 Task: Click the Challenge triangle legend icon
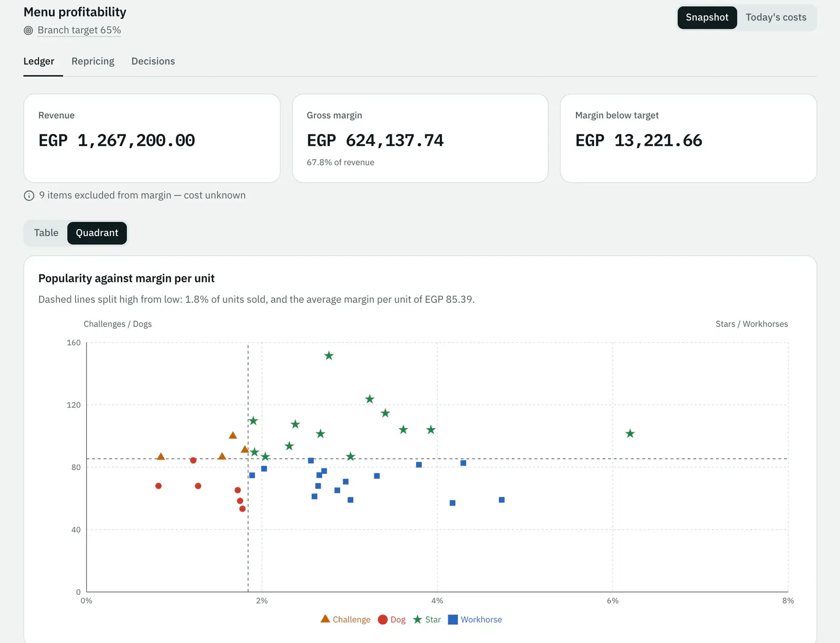point(325,619)
